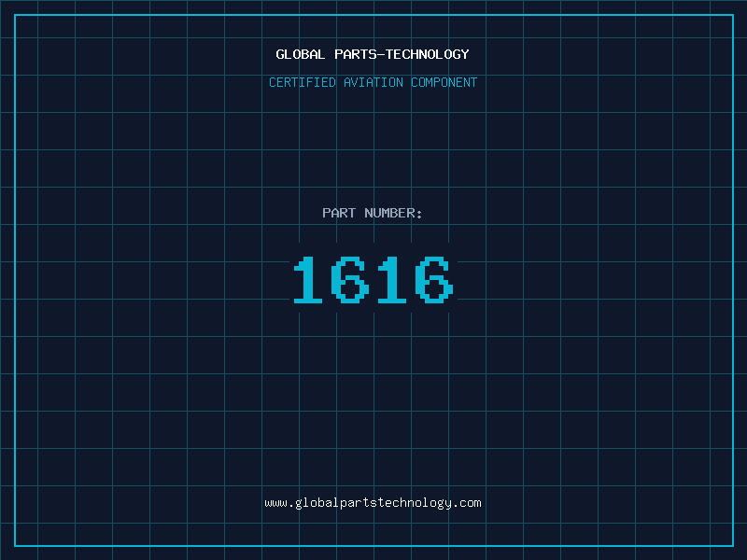Click the GLOBAL PARTS-TECHNOLOGY header title
The image size is (747, 560).
(x=373, y=54)
